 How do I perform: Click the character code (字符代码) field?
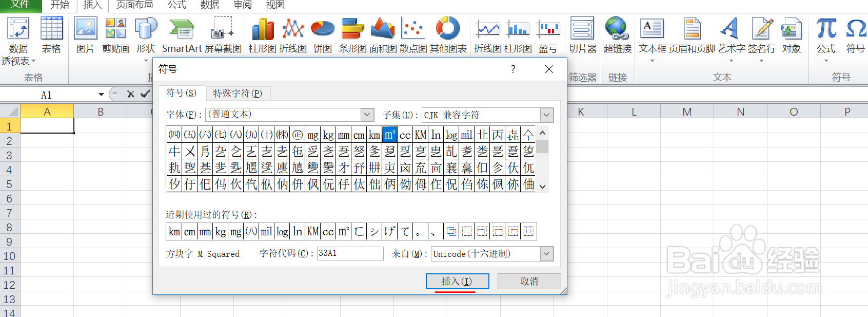[350, 253]
